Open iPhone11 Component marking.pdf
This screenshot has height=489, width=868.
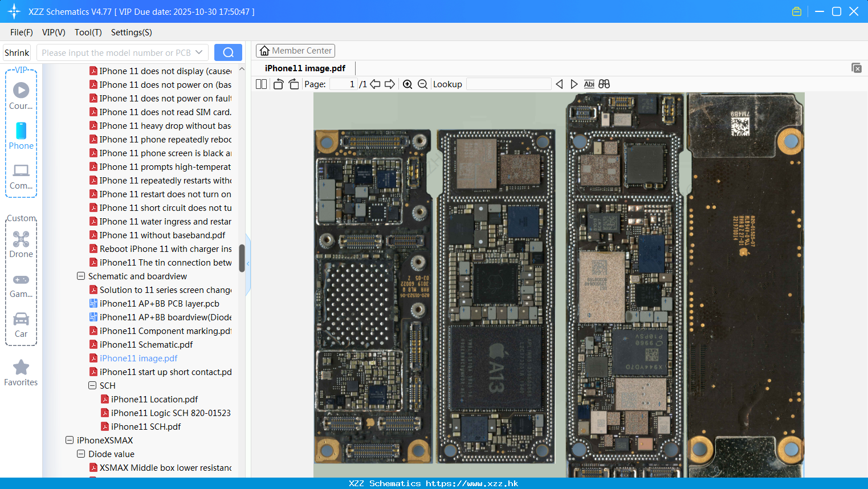click(x=165, y=331)
